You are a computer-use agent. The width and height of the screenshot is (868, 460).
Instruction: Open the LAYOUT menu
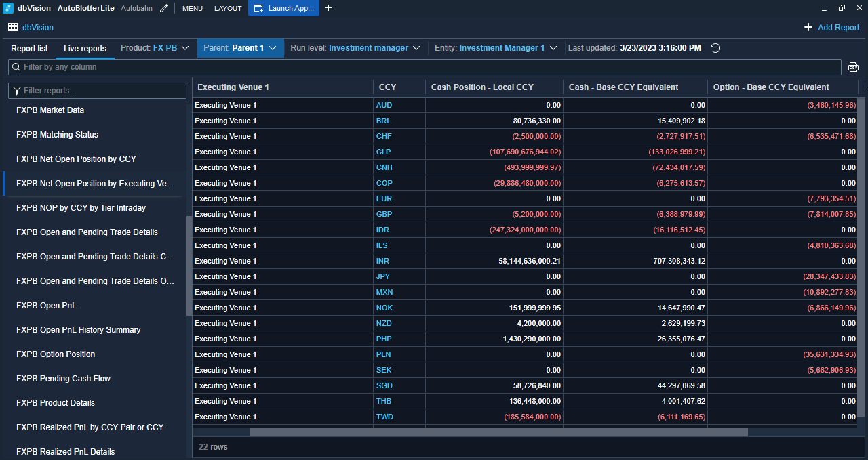click(x=228, y=8)
